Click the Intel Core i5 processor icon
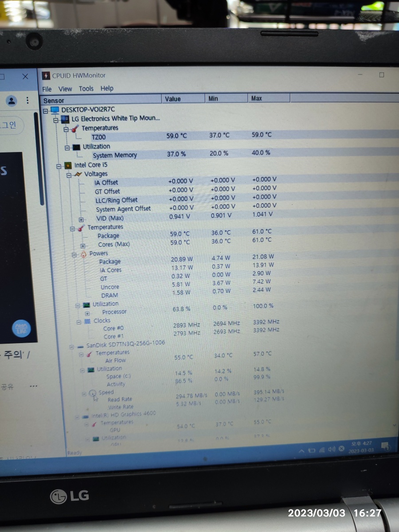 click(68, 165)
